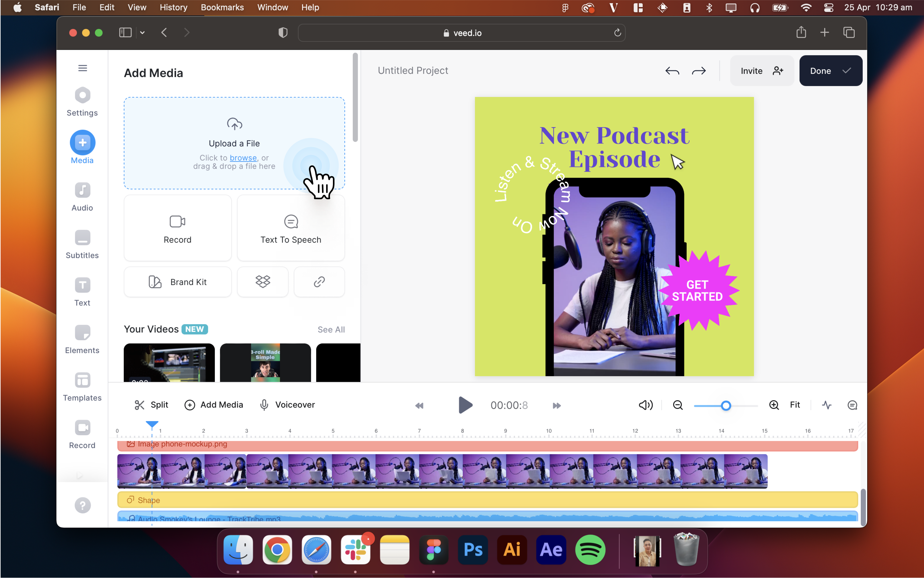Image resolution: width=924 pixels, height=578 pixels.
Task: Open the Bookmarks menu
Action: [x=222, y=7]
